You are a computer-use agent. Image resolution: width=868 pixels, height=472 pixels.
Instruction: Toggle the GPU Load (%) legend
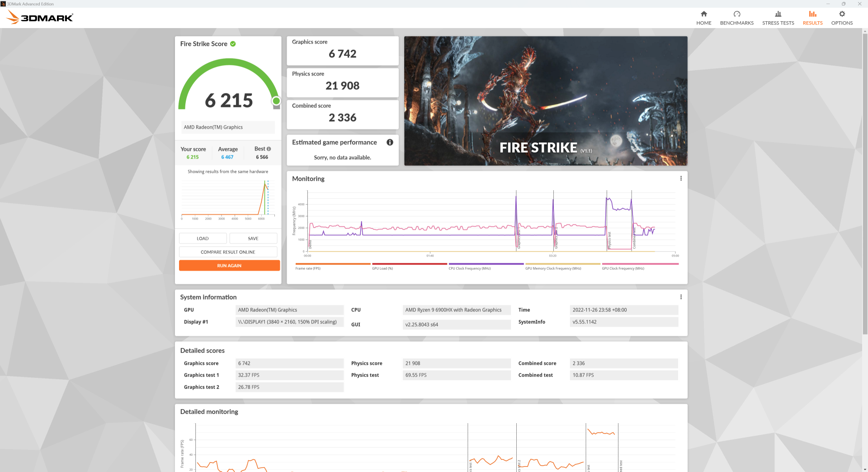(409, 267)
